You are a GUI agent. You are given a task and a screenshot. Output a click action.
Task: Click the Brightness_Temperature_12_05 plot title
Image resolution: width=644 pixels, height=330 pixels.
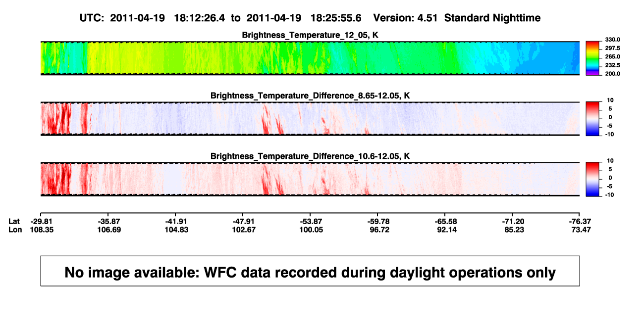(x=310, y=35)
